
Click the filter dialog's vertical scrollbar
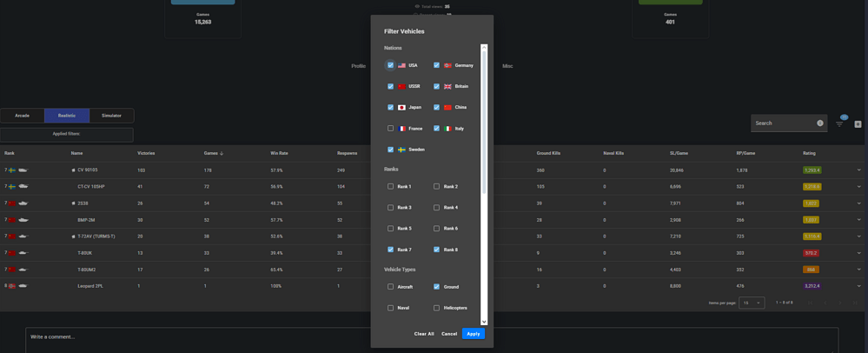click(x=484, y=122)
